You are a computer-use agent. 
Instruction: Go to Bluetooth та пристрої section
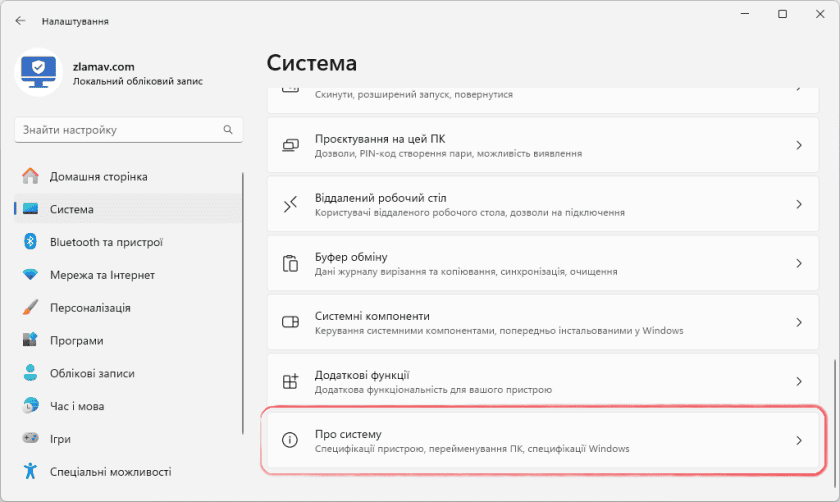click(x=128, y=242)
